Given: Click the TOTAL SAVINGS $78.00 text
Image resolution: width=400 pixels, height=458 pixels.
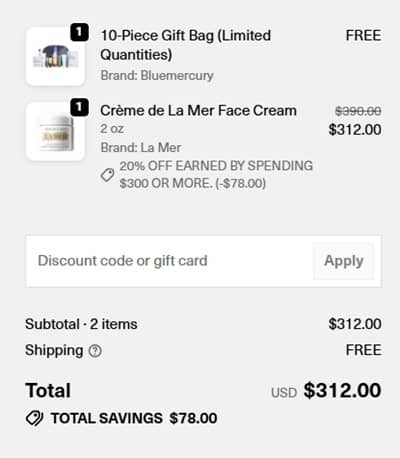Looking at the screenshot, I should pos(134,418).
